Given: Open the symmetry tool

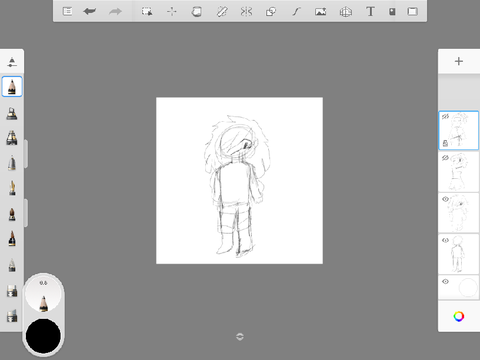Looking at the screenshot, I should coord(246,12).
